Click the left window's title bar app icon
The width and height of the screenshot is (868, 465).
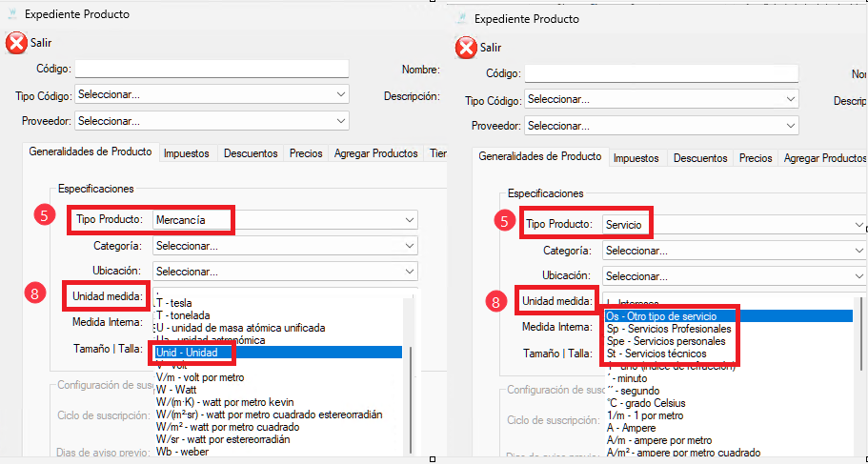coord(12,14)
